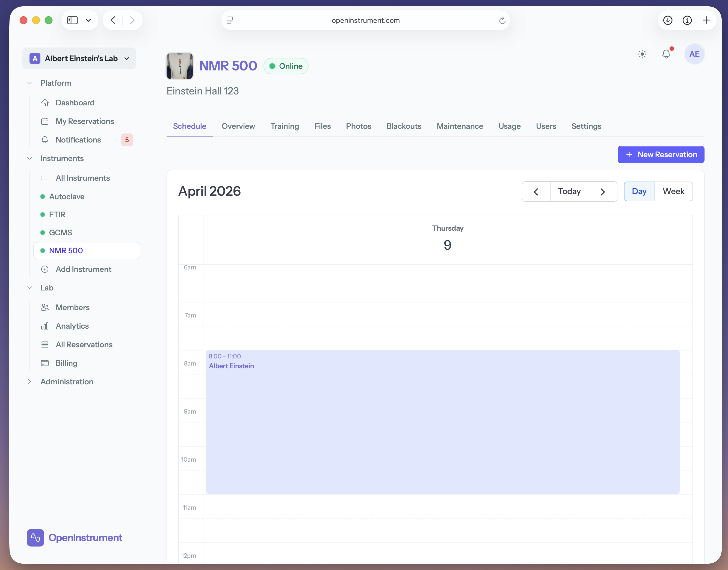Open Analytics via the bar chart icon
This screenshot has width=728, height=570.
tap(45, 326)
